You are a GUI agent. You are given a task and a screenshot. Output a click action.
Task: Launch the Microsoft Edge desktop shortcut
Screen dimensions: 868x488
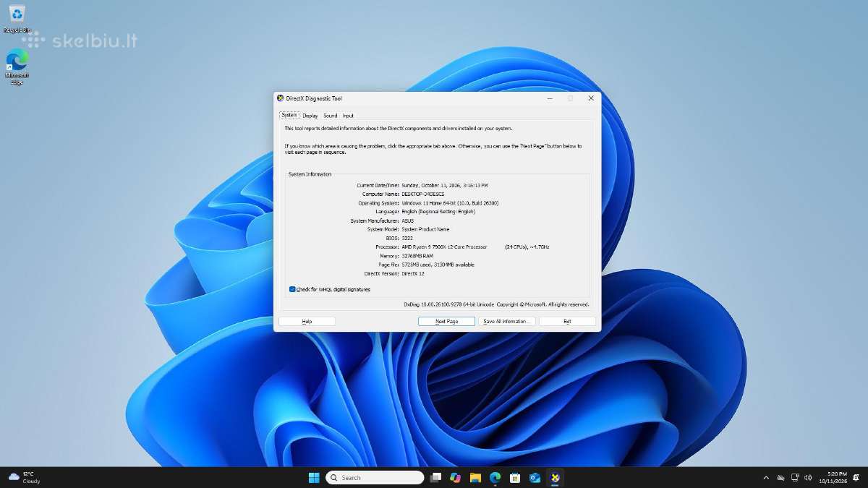[x=17, y=67]
